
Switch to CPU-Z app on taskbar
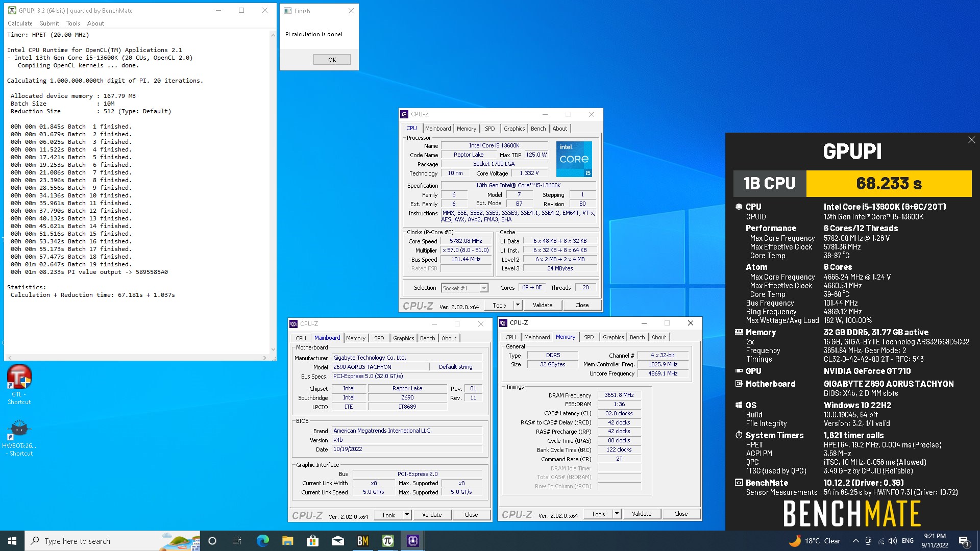[413, 541]
